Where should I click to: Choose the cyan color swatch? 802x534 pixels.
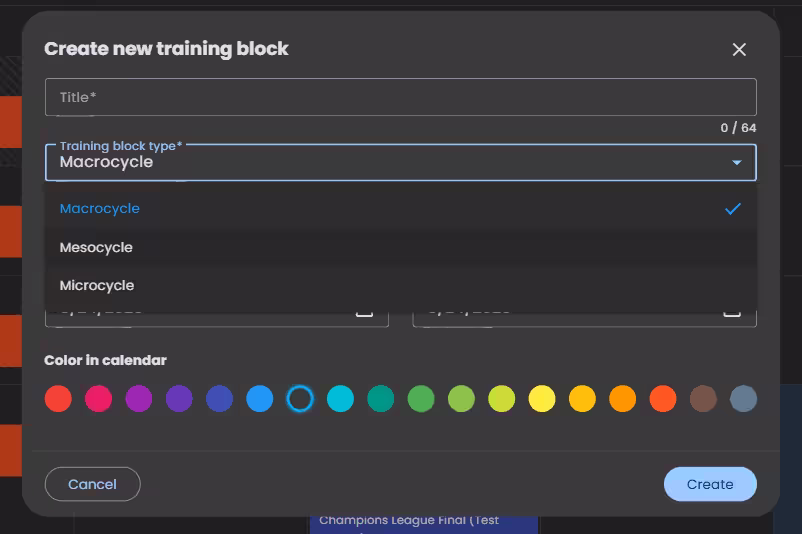[340, 399]
